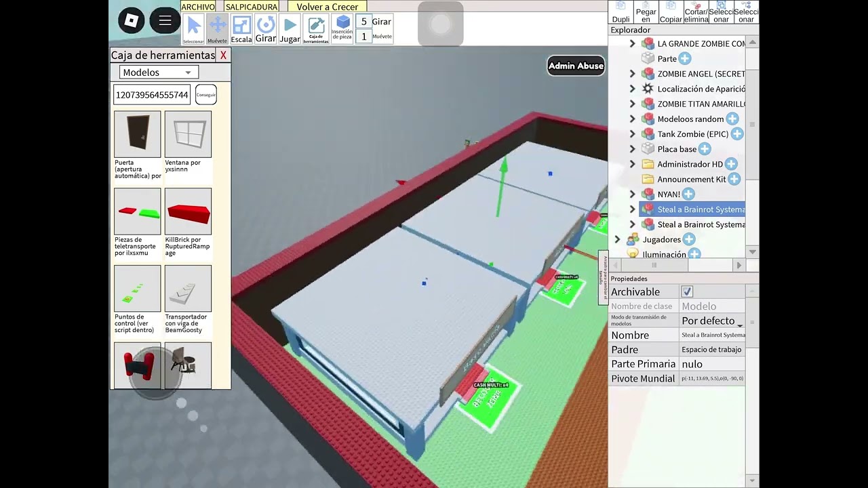
Task: Expand Localización de Aparición node
Action: (633, 89)
